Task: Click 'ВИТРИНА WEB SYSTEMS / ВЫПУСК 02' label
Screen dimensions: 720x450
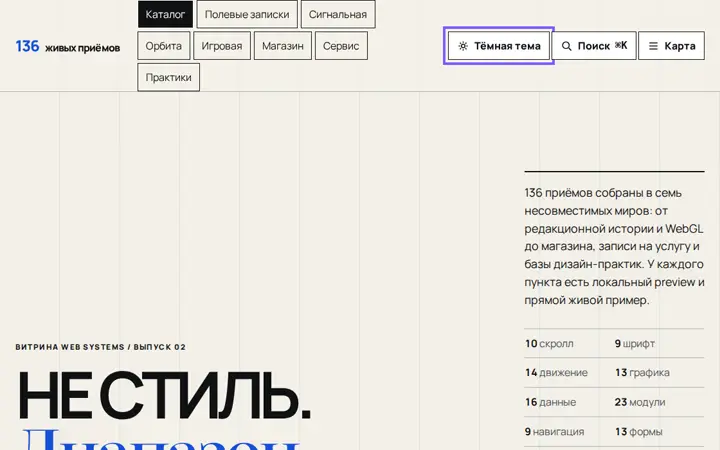Action: tap(101, 347)
